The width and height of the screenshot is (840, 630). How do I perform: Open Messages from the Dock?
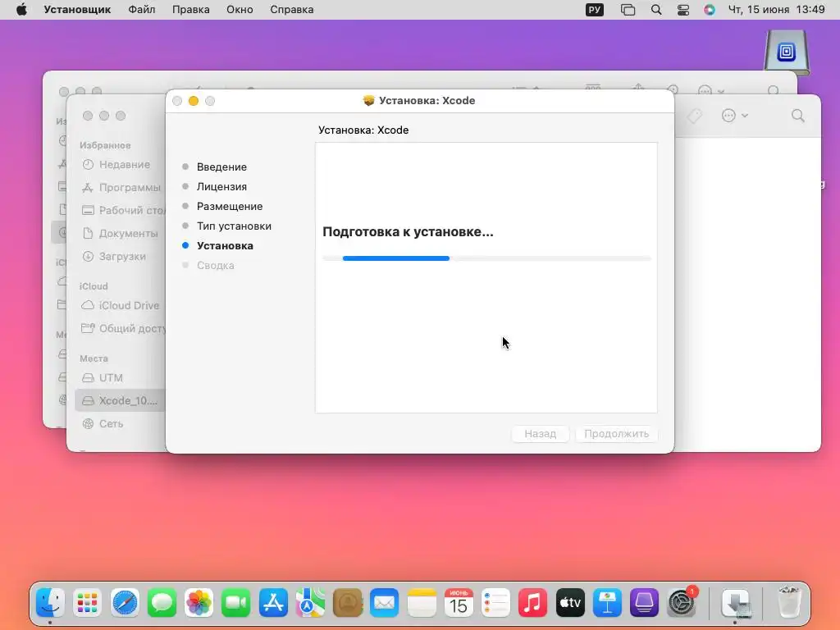(162, 603)
